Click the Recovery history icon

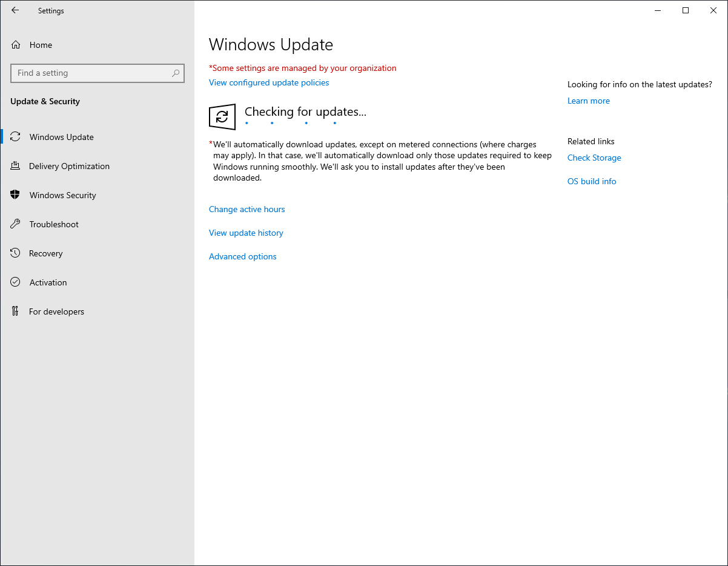coord(16,253)
